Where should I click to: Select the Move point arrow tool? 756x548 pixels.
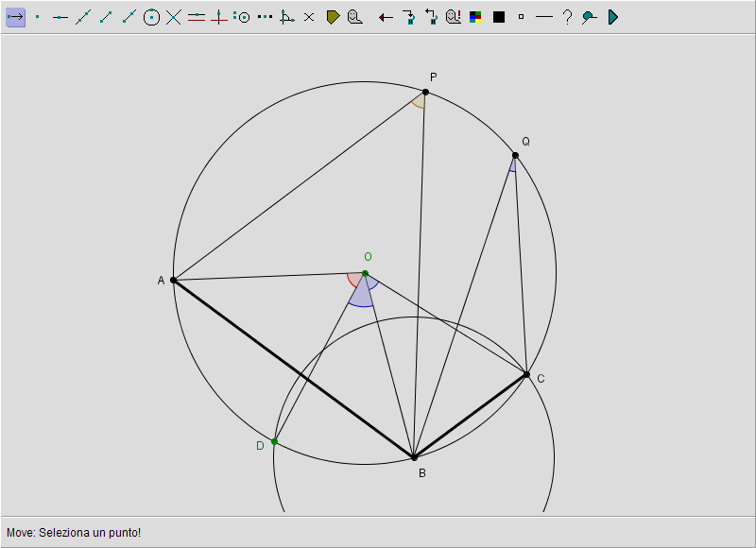15,17
